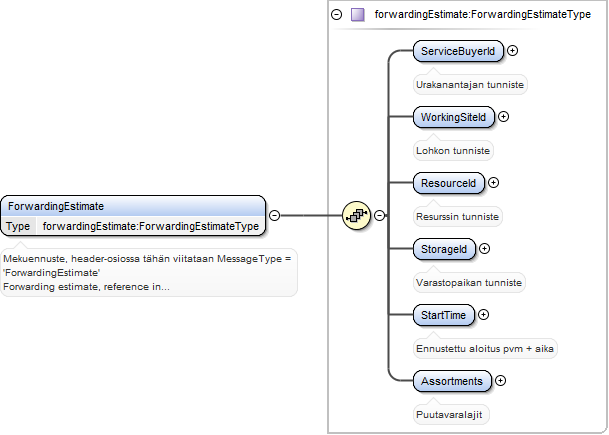
Task: Click the 'Lohkon tunniste' annotation
Action: tap(453, 151)
